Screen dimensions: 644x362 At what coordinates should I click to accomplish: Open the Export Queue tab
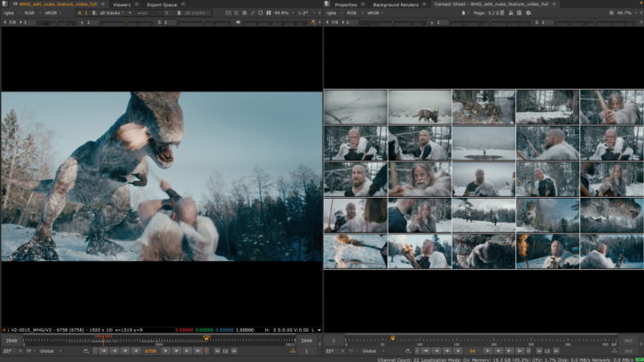[161, 4]
